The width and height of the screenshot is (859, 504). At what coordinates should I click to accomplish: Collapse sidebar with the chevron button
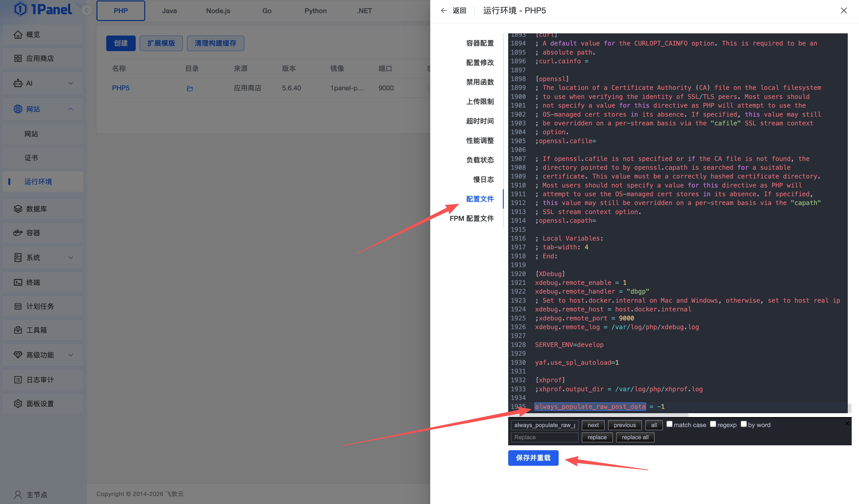coord(86,10)
